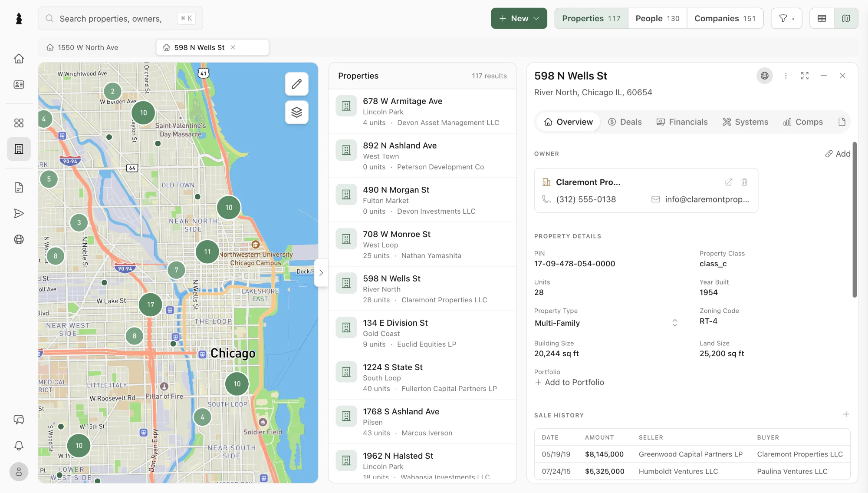
Task: Expand the property panel to fullscreen
Action: click(805, 76)
